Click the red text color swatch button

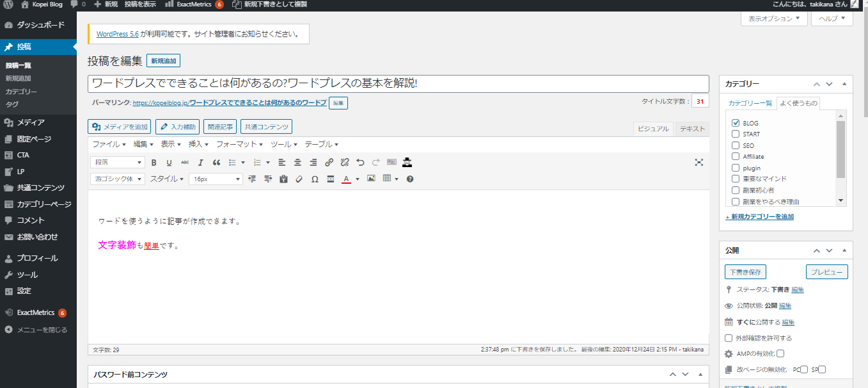[x=346, y=179]
